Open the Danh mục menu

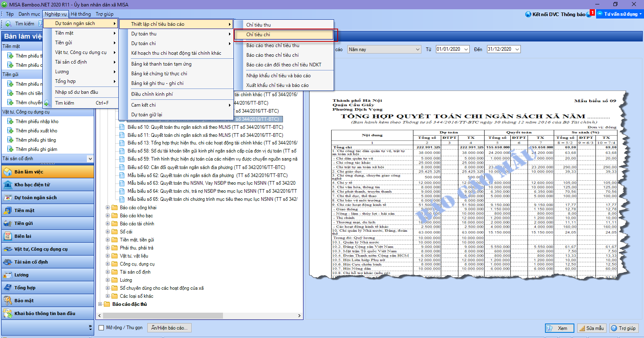pyautogui.click(x=29, y=14)
